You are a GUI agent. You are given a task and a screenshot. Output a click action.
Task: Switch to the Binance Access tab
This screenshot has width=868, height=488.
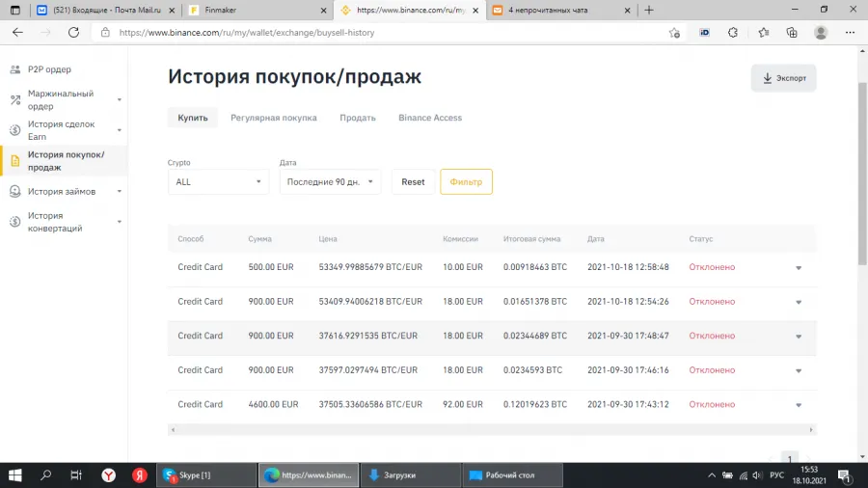pyautogui.click(x=430, y=118)
